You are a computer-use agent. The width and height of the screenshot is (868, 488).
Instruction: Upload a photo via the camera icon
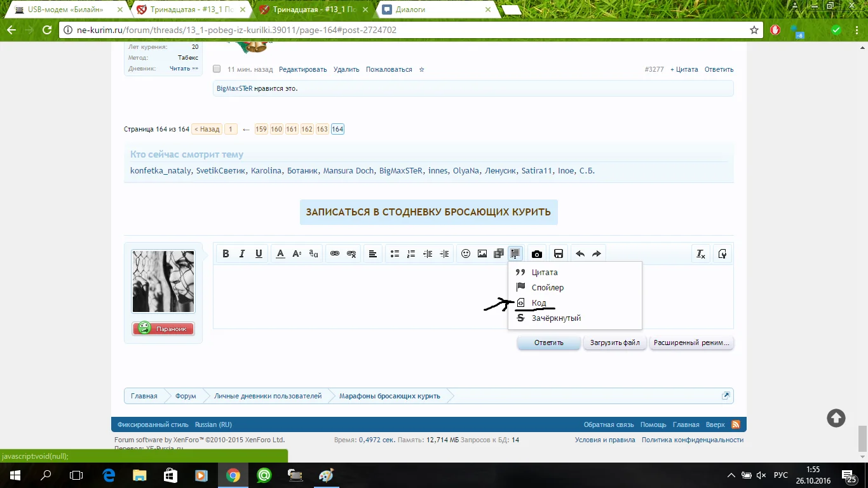point(536,254)
